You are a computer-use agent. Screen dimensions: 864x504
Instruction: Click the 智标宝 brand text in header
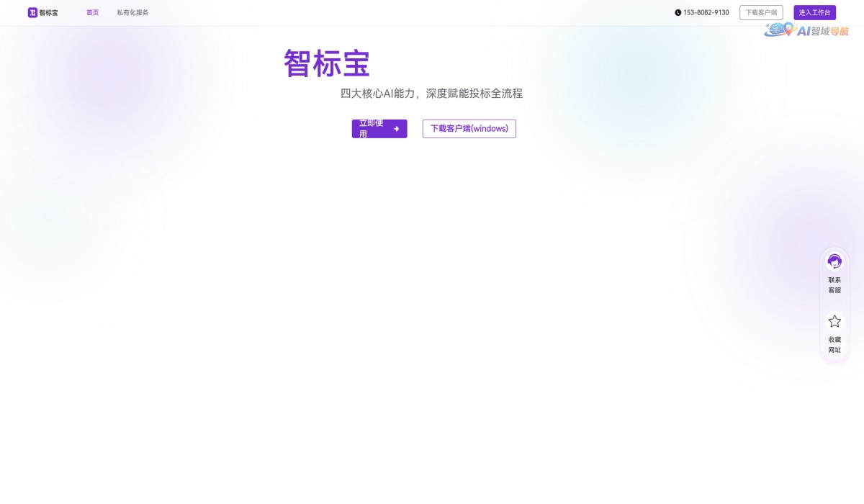[x=49, y=12]
